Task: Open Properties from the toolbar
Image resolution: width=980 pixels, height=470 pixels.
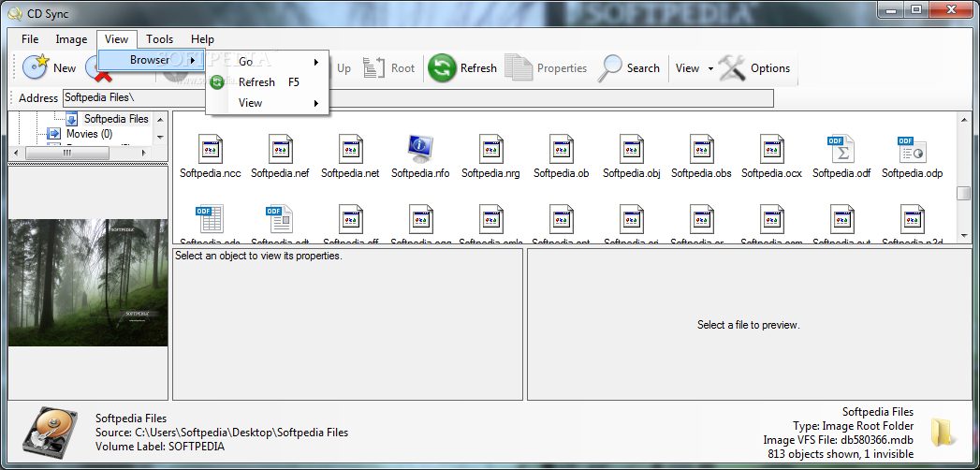Action: tap(546, 68)
